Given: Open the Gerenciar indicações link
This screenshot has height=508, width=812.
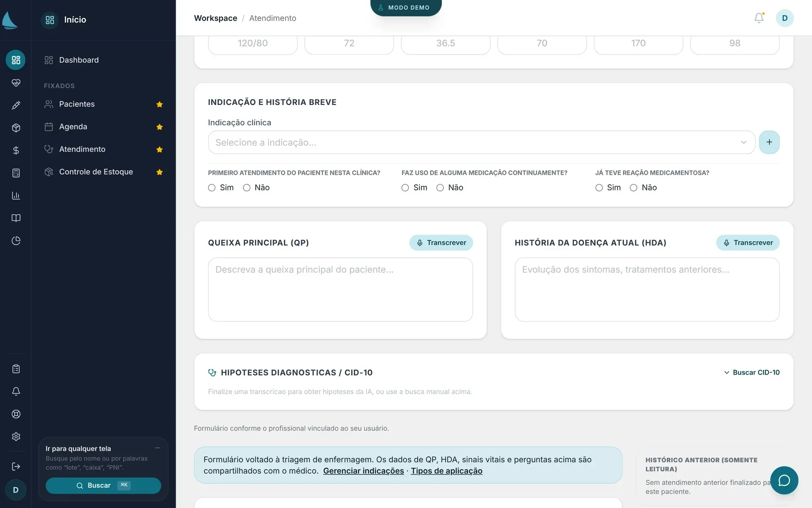Looking at the screenshot, I should [363, 471].
